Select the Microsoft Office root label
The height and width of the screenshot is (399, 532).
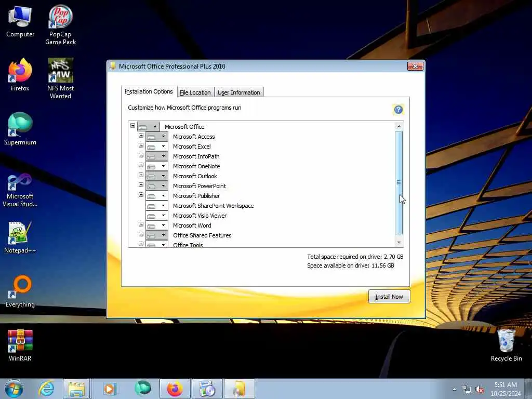184,127
